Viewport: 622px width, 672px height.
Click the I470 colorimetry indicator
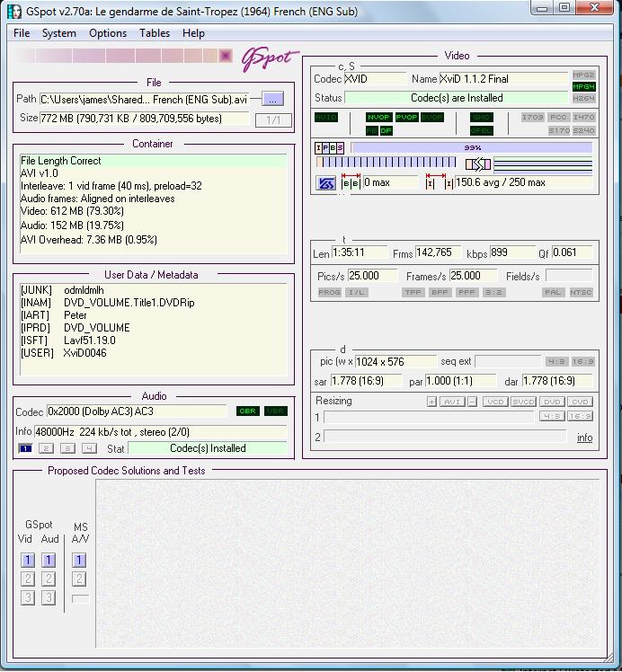click(x=583, y=118)
